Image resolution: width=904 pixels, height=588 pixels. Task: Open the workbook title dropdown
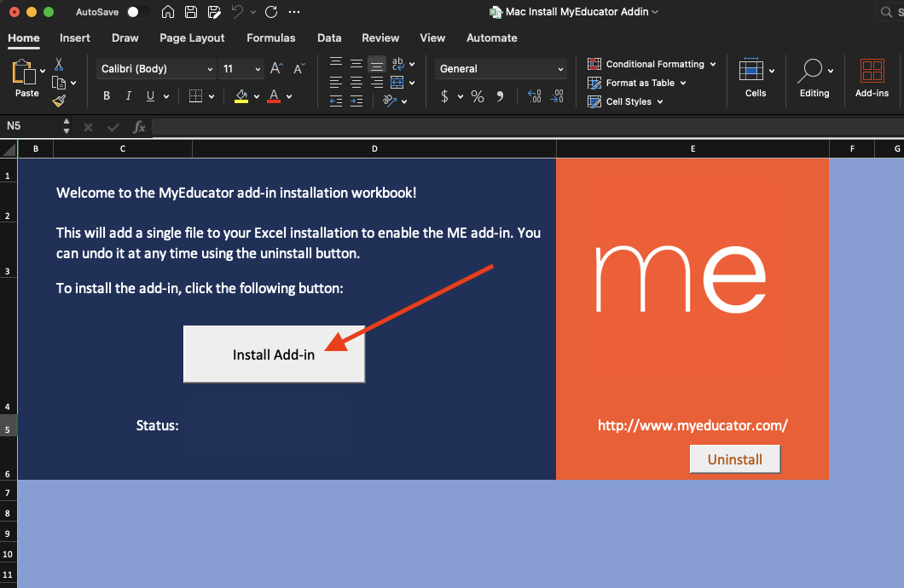656,12
